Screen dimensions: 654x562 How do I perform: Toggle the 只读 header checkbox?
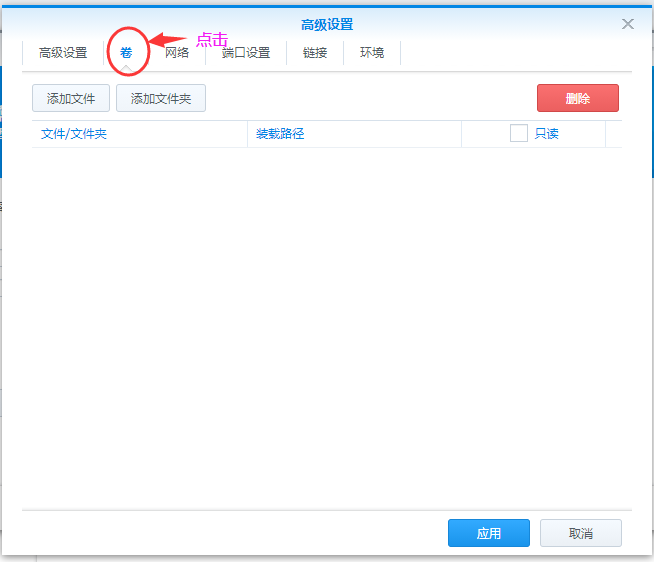point(519,134)
